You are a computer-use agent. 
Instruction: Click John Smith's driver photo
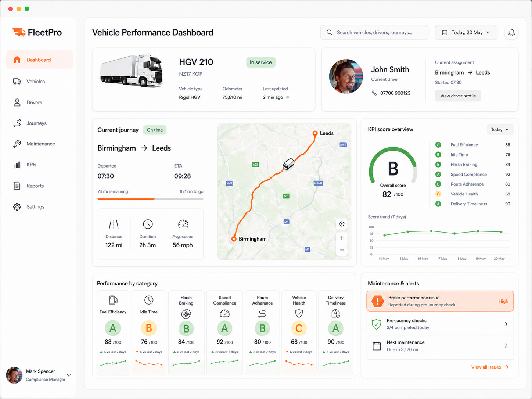pos(346,76)
